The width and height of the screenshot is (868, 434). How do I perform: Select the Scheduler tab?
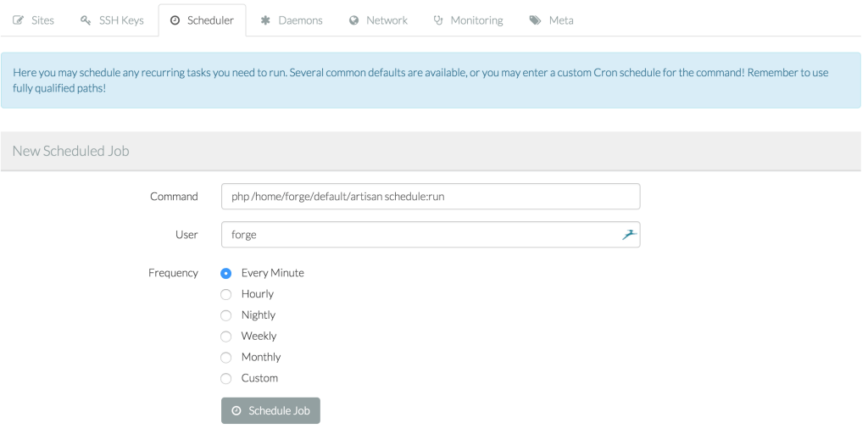[x=202, y=20]
